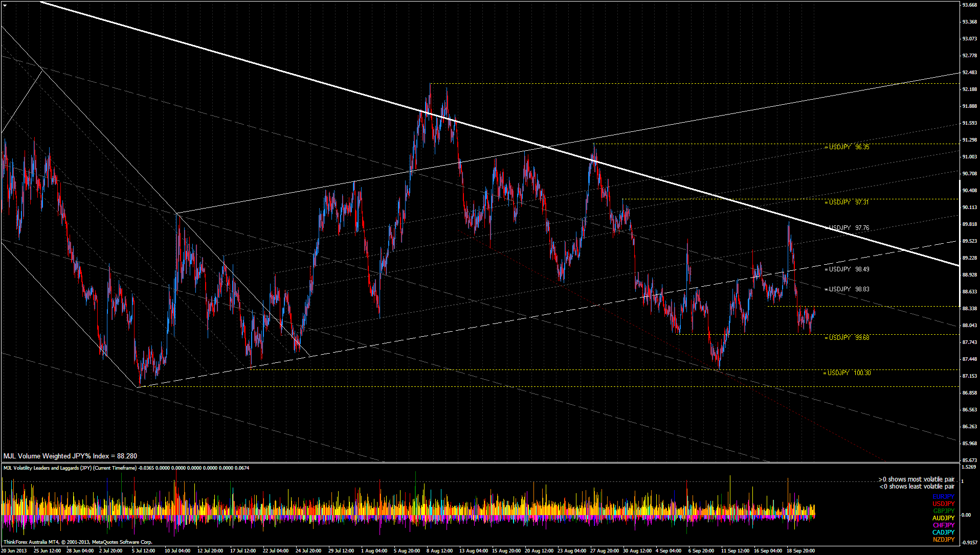Viewport: 980px width, 555px height.
Task: Click AUDJPY in the pair legend
Action: click(x=943, y=518)
